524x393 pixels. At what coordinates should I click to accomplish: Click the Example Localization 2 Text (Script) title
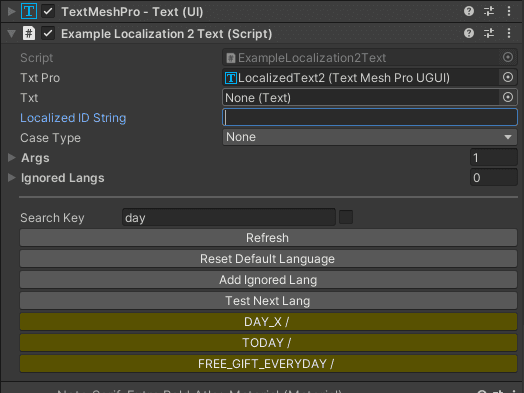point(166,34)
